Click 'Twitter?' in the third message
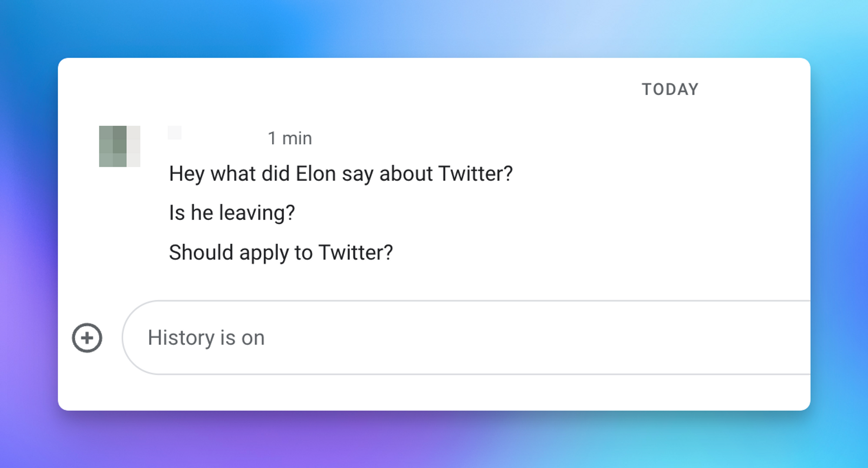This screenshot has width=868, height=468. (356, 252)
